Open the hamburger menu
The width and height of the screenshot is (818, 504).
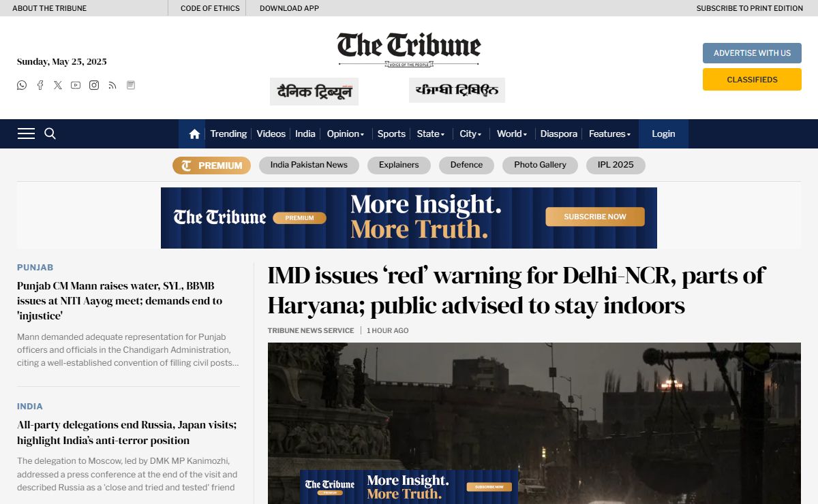click(26, 133)
